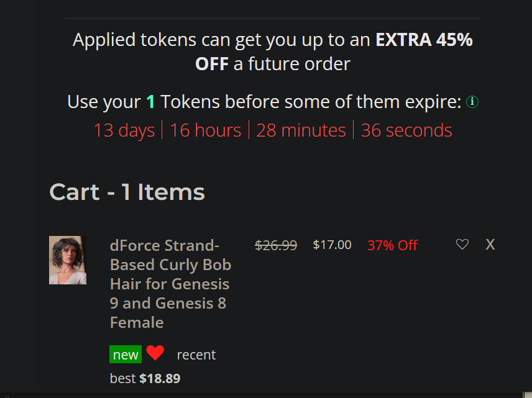
Task: Click "28 minutes" in the countdown timer
Action: click(x=301, y=130)
